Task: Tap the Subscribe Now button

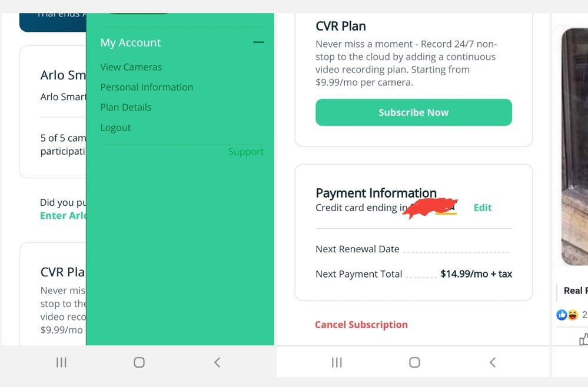Action: tap(414, 112)
